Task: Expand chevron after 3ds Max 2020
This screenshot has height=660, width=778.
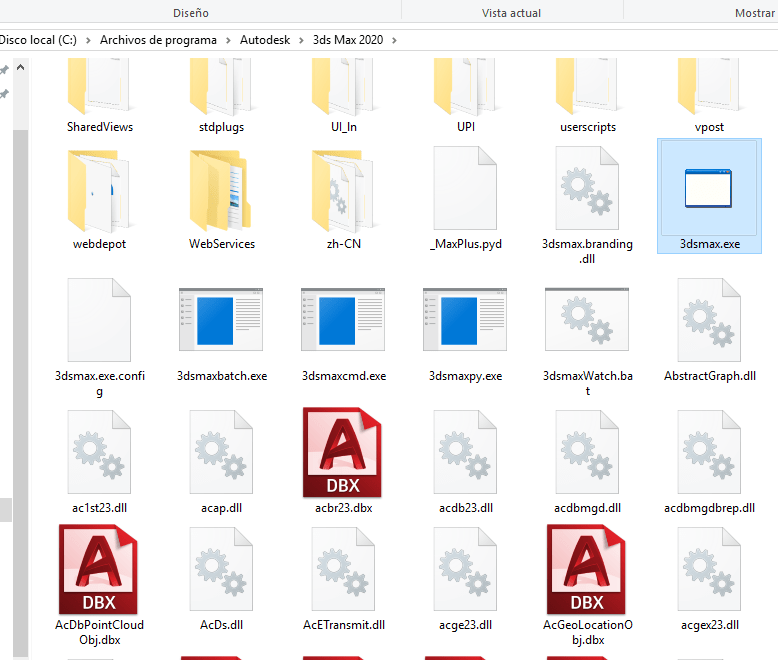Action: point(394,40)
